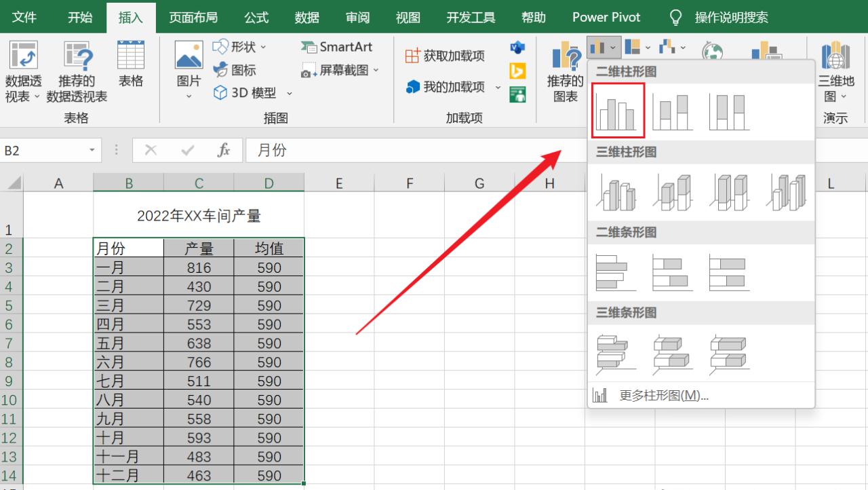This screenshot has width=868, height=490.
Task: Select cell with value 766
Action: 199,362
